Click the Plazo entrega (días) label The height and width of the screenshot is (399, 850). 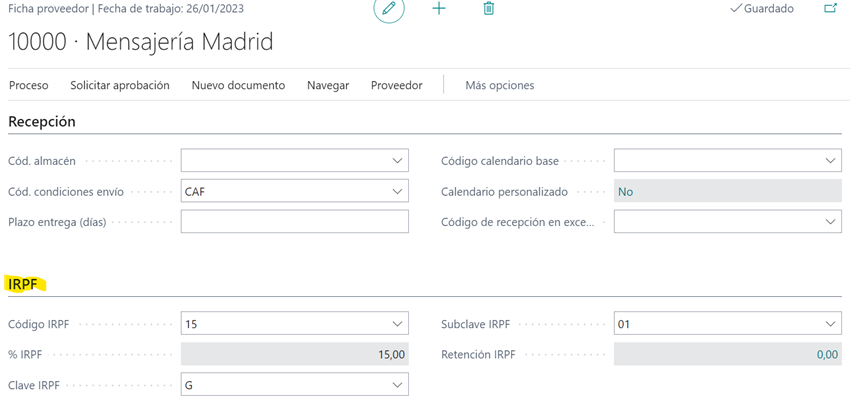57,222
